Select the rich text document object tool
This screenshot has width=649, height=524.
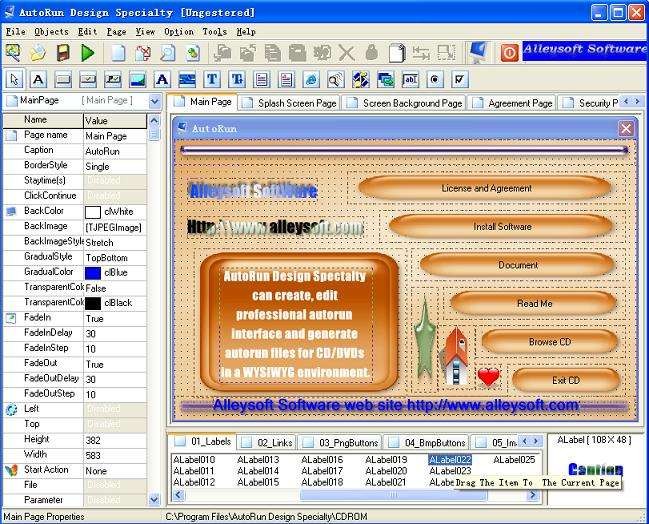tap(286, 79)
